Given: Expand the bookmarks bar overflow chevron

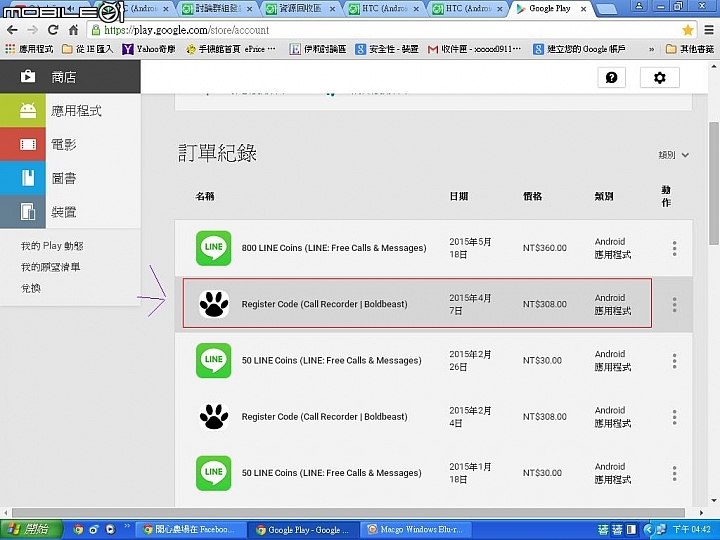Looking at the screenshot, I should coord(651,49).
